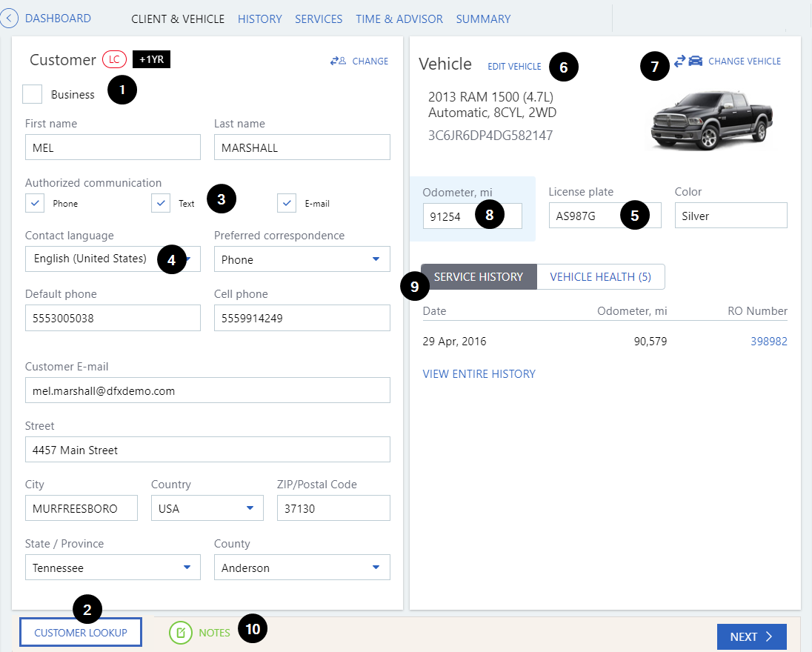Click the change customer swap icon
The height and width of the screenshot is (652, 812).
tap(339, 61)
